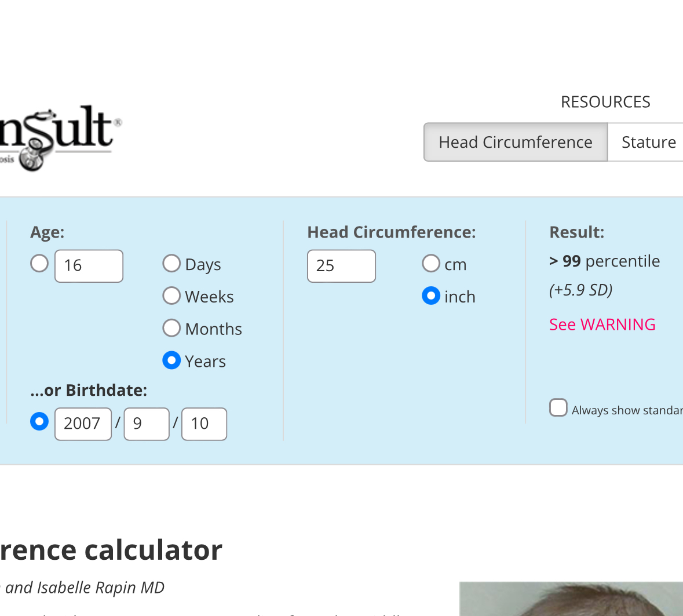Enable Always show standard deviation checkbox

coord(558,408)
